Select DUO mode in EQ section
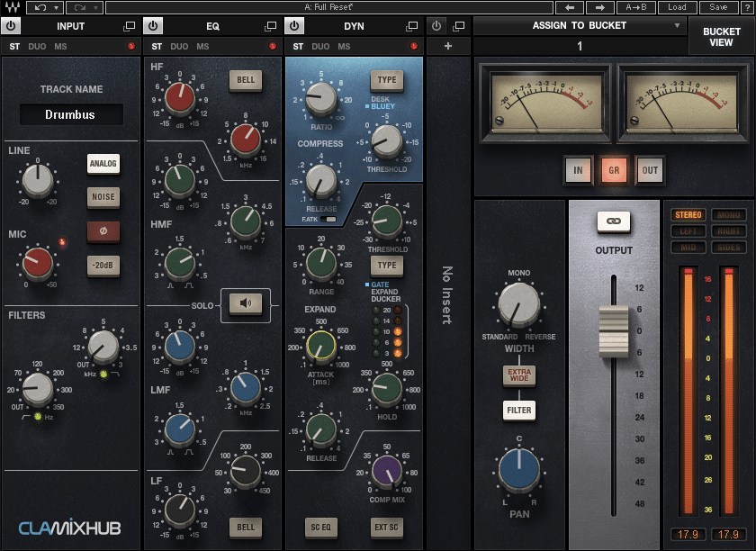This screenshot has width=756, height=551. [179, 46]
